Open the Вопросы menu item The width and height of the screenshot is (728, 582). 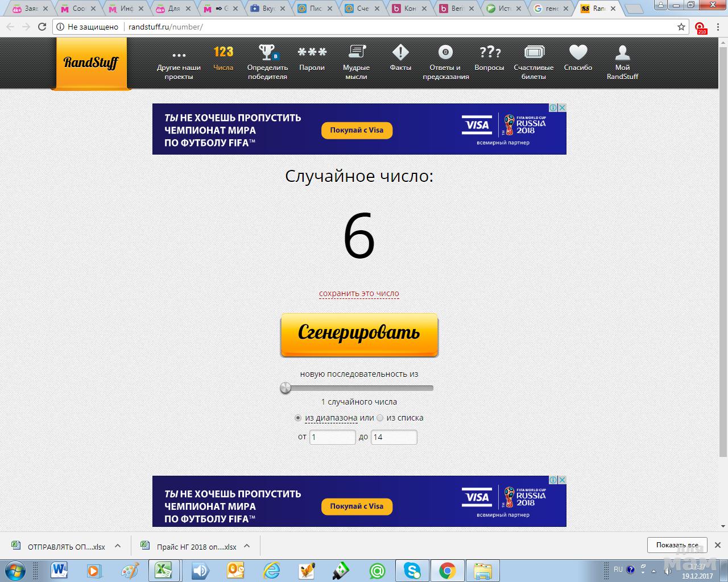pyautogui.click(x=489, y=53)
